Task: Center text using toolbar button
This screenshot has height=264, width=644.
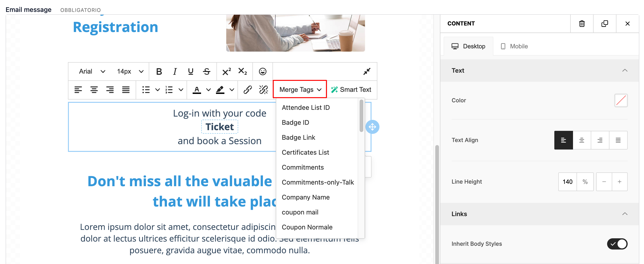Action: click(94, 89)
